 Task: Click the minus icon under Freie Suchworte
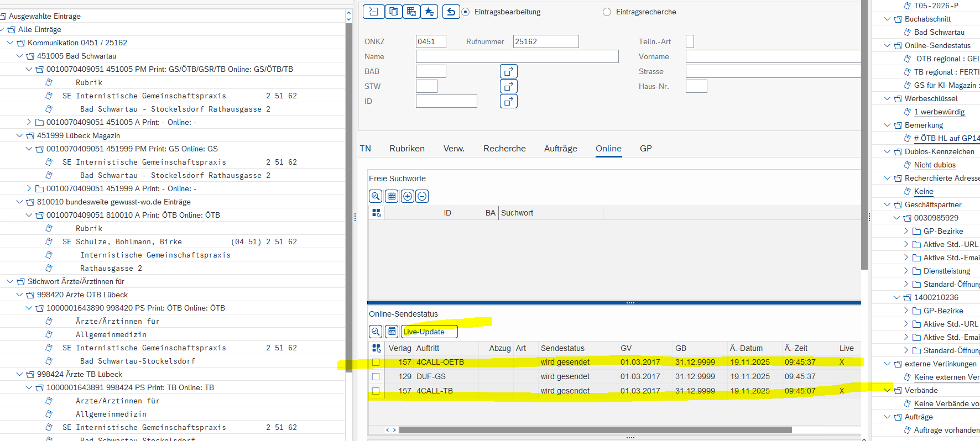click(422, 196)
